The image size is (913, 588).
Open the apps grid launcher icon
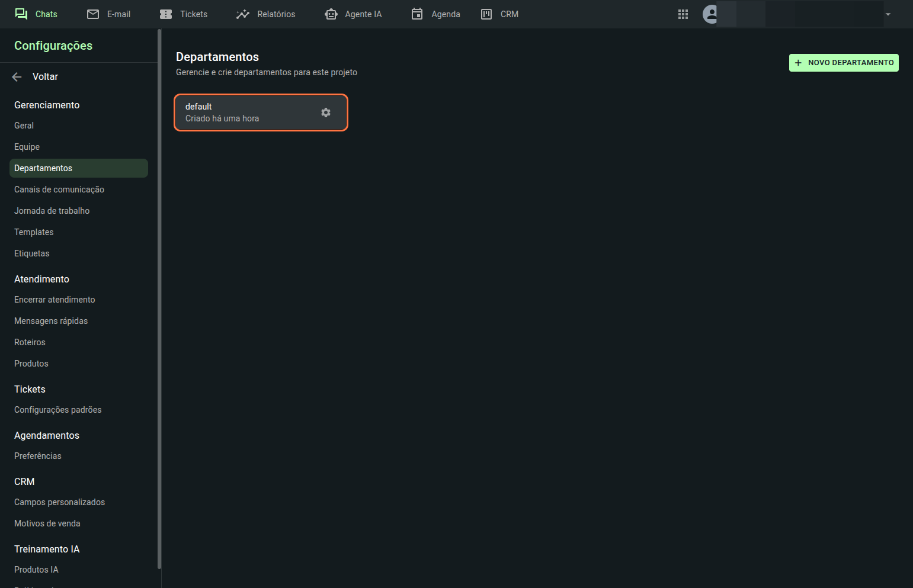click(683, 14)
